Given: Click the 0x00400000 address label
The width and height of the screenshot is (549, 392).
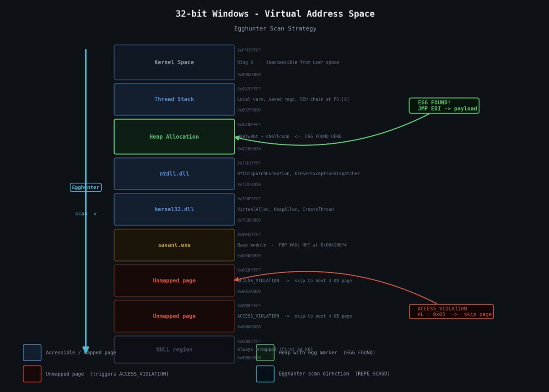Looking at the screenshot, I should coord(249,256).
